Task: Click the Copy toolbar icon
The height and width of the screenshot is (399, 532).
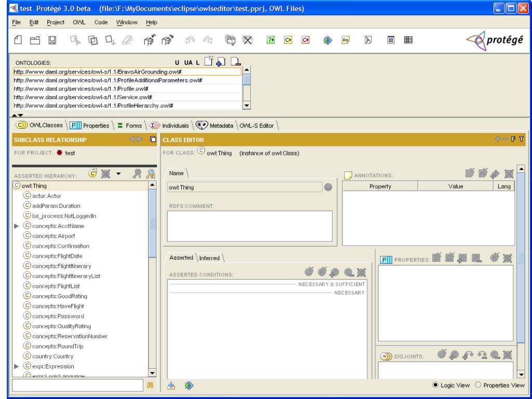Action: pyautogui.click(x=92, y=40)
